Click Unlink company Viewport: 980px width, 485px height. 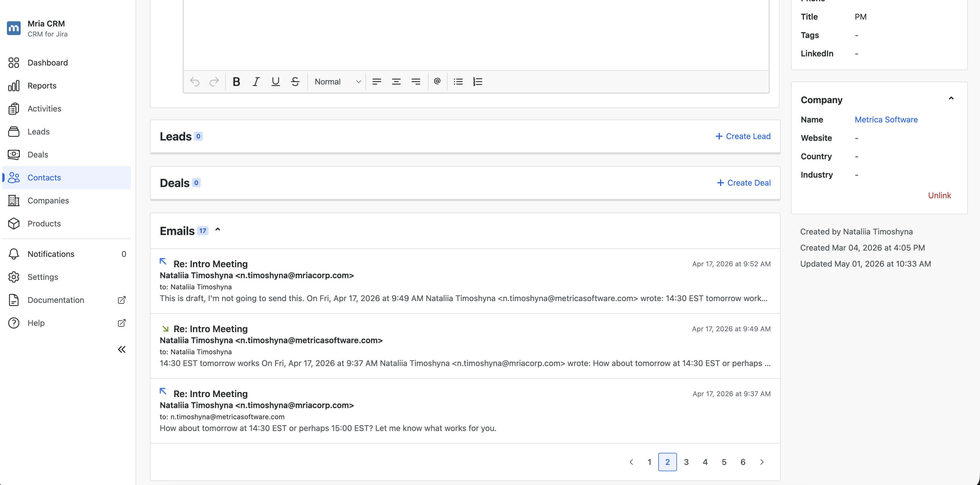point(939,195)
